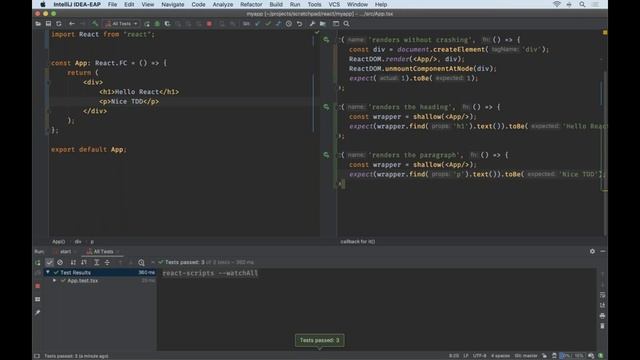This screenshot has width=640, height=360.
Task: Click Save All icon in toolbar
Action: point(48,24)
